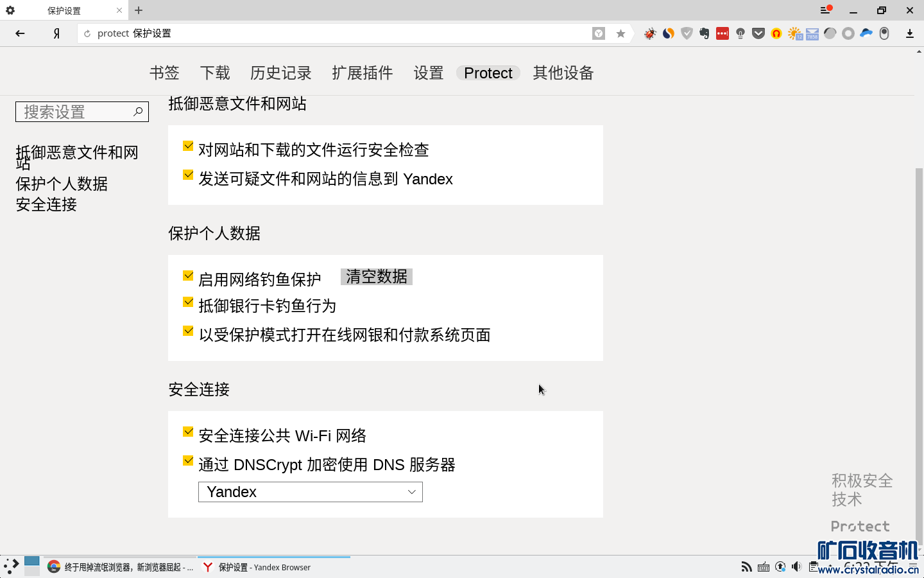
Task: Open the 设置 tab
Action: click(429, 73)
